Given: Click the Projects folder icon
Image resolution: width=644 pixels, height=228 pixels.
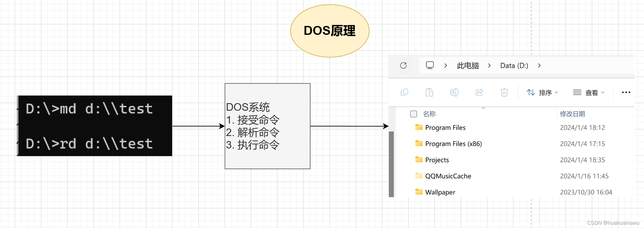Looking at the screenshot, I should (419, 159).
